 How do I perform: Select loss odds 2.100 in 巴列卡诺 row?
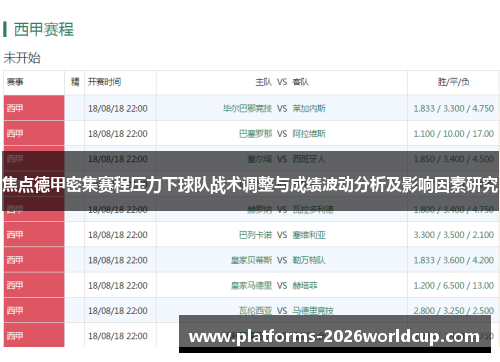pos(483,235)
